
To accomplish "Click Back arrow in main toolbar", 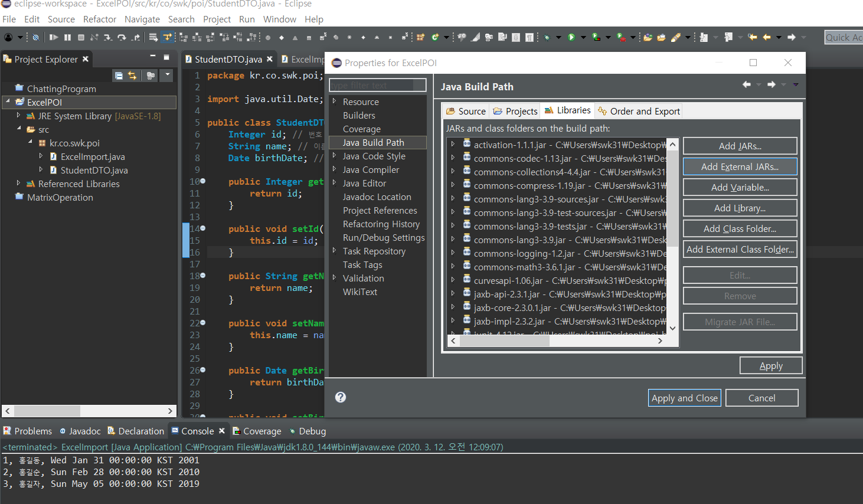I will pos(766,37).
